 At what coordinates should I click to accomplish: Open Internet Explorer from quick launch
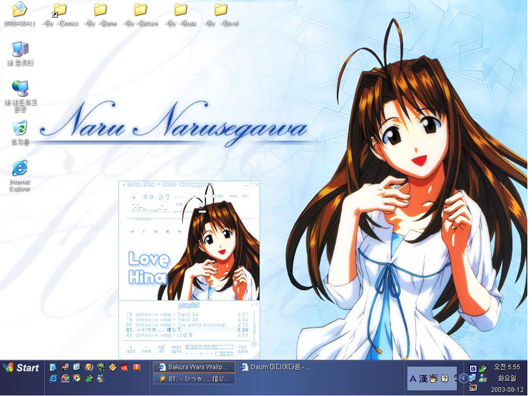(x=53, y=378)
